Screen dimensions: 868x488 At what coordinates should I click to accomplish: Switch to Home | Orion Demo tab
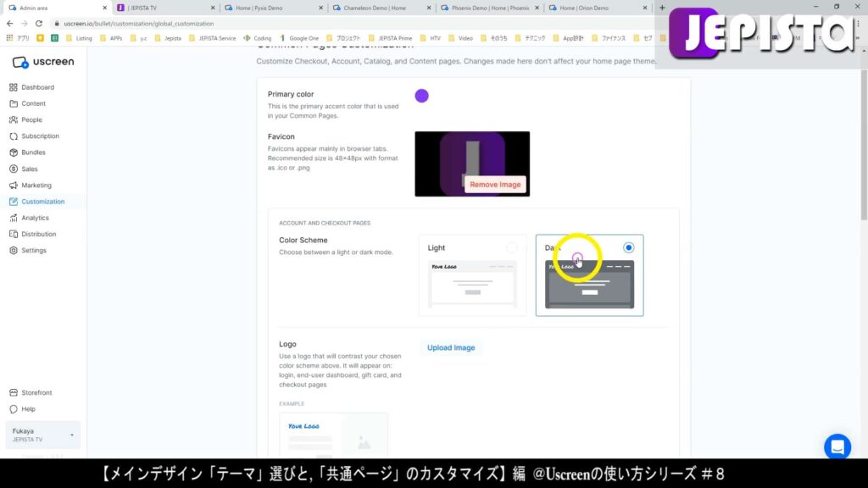(598, 8)
